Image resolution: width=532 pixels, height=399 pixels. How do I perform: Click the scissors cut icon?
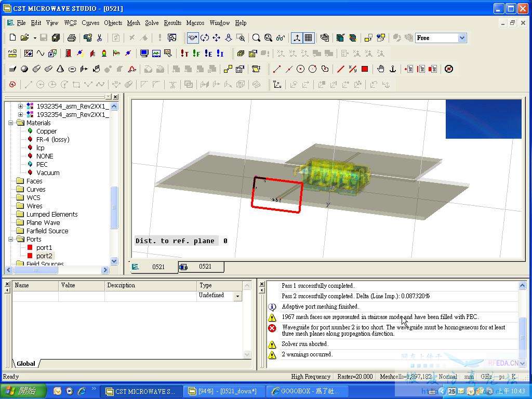coord(99,37)
